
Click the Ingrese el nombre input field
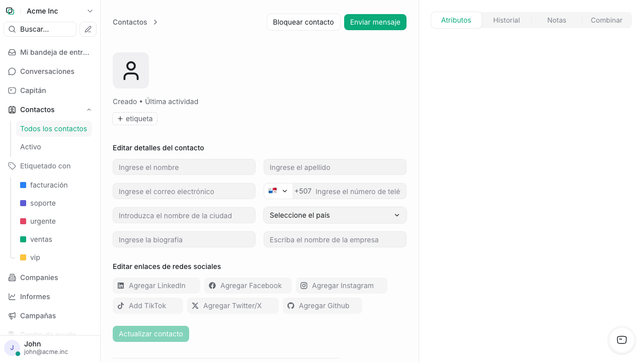184,167
